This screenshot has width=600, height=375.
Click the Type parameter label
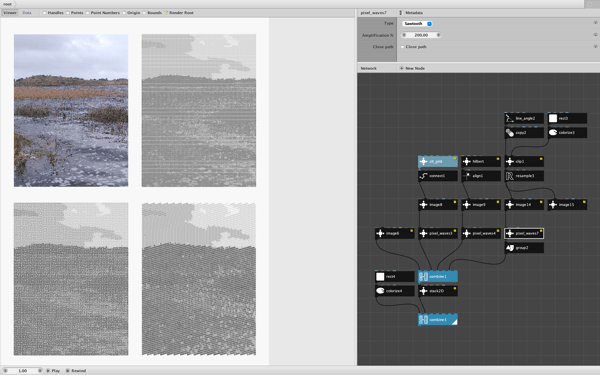point(389,23)
